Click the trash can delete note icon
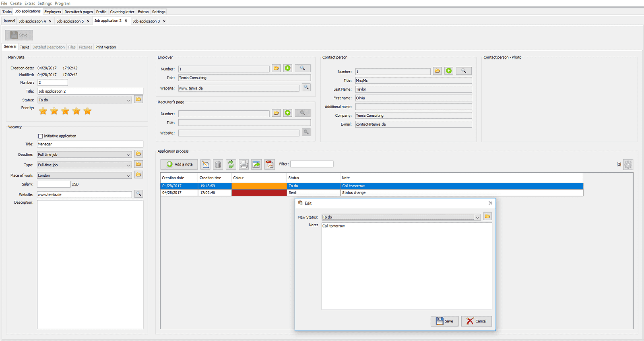Image resolution: width=644 pixels, height=341 pixels. click(x=218, y=164)
